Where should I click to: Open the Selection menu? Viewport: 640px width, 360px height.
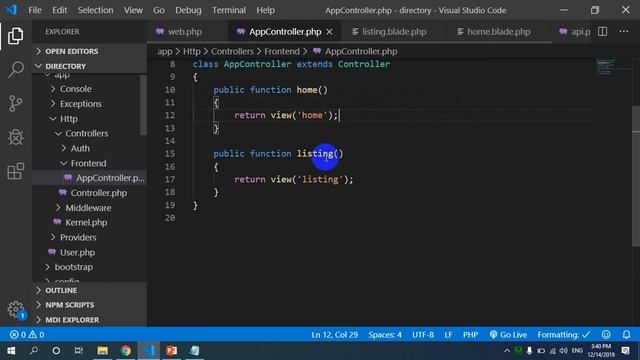tap(96, 10)
